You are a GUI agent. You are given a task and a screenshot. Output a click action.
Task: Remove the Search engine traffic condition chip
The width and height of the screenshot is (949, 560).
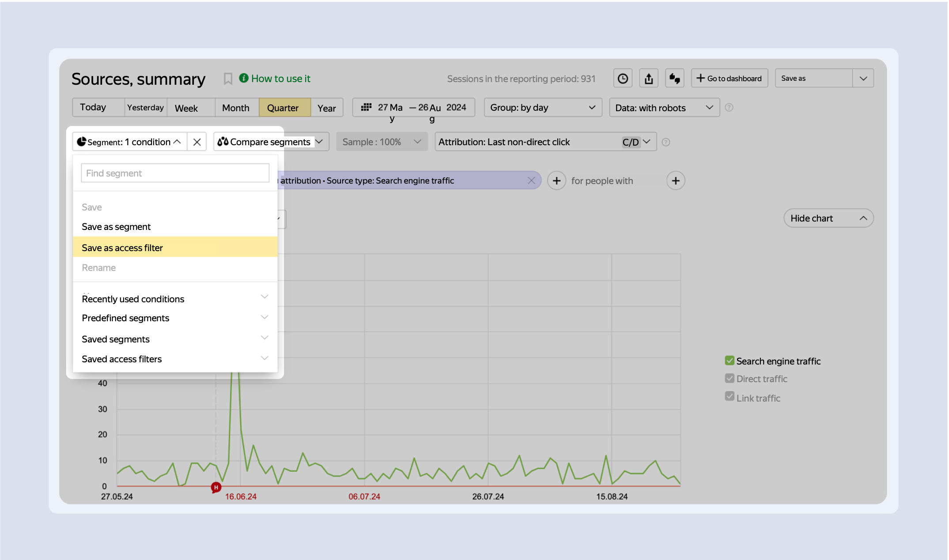pyautogui.click(x=531, y=180)
